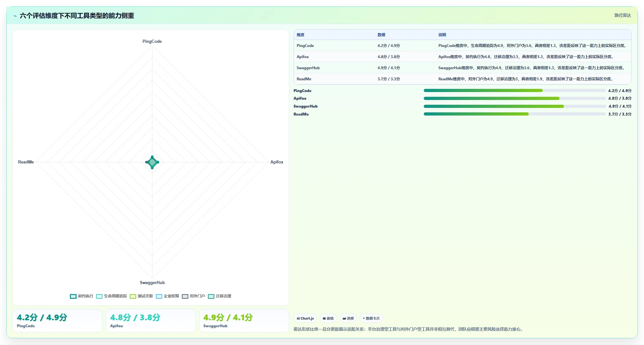The height and width of the screenshot is (345, 644).
Task: Click the 数据卡片 tag chip
Action: (371, 318)
